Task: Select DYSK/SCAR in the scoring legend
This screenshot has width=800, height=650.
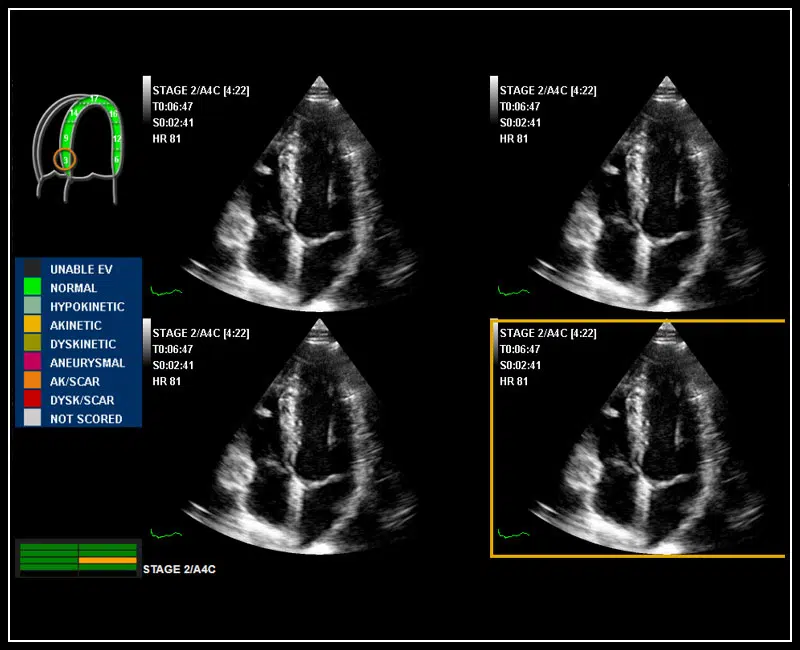Action: pos(33,400)
